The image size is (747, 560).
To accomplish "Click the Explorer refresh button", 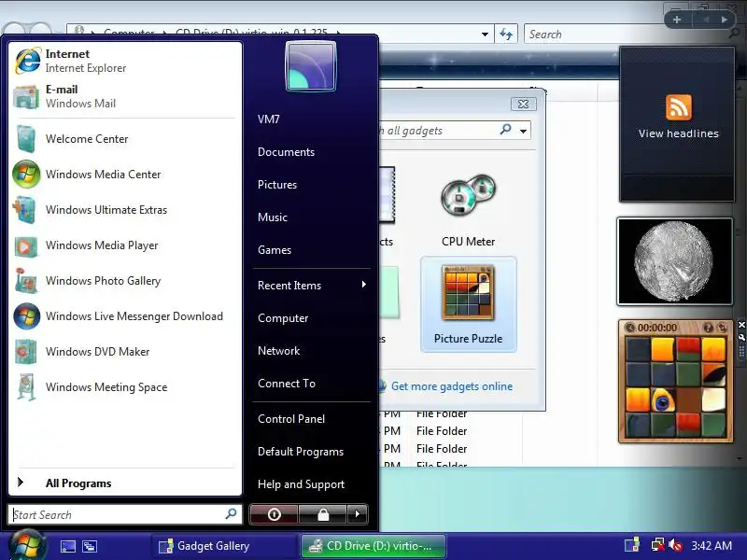I will 506,35.
